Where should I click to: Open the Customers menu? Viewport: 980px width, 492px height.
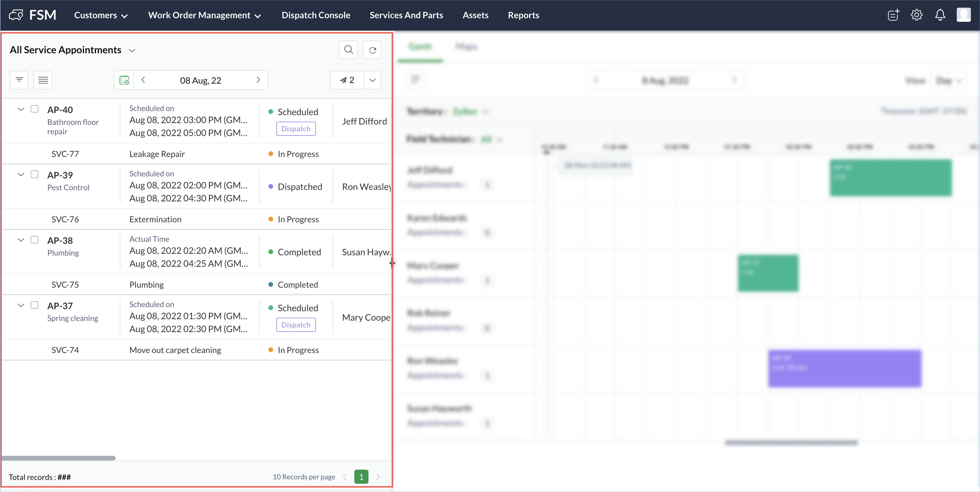click(x=100, y=15)
